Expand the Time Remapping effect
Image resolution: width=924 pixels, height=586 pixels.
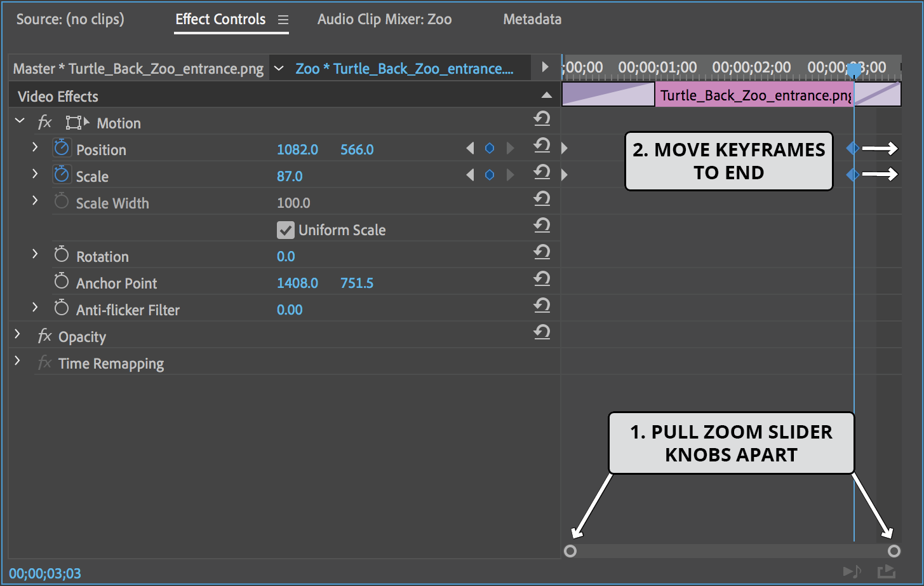18,362
